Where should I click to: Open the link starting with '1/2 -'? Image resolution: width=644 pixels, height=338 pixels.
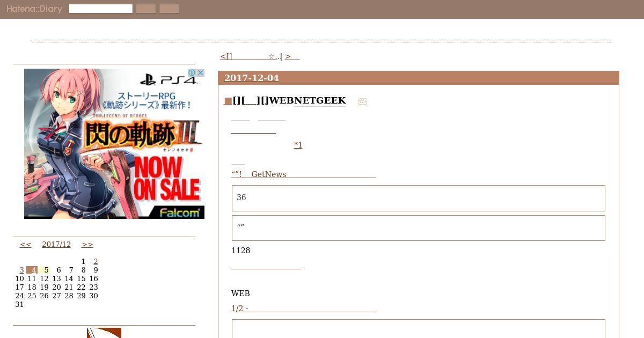[x=304, y=308]
